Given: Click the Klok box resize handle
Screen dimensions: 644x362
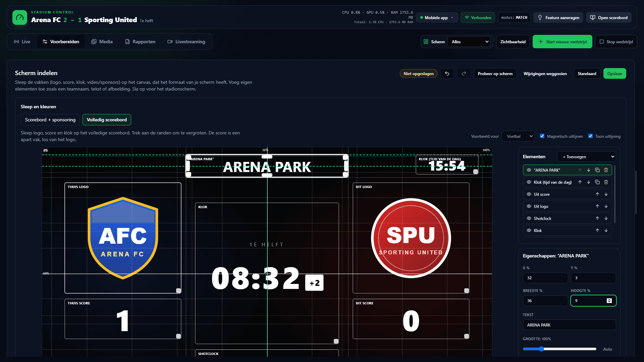Looking at the screenshot, I should (336, 341).
